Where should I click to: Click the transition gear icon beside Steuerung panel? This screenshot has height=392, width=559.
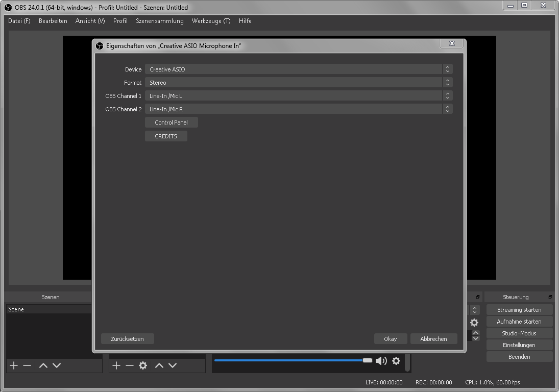(x=474, y=323)
